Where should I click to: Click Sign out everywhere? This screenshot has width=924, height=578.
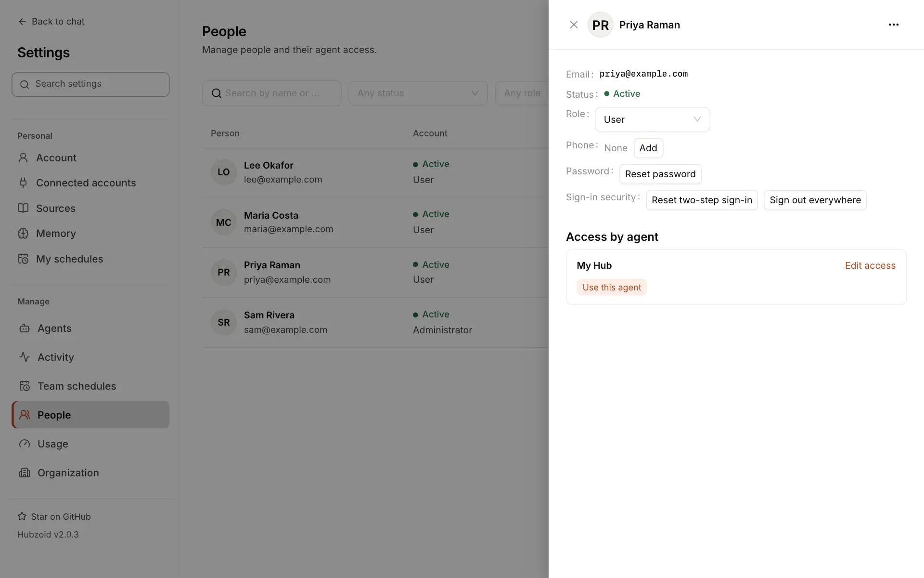point(815,200)
